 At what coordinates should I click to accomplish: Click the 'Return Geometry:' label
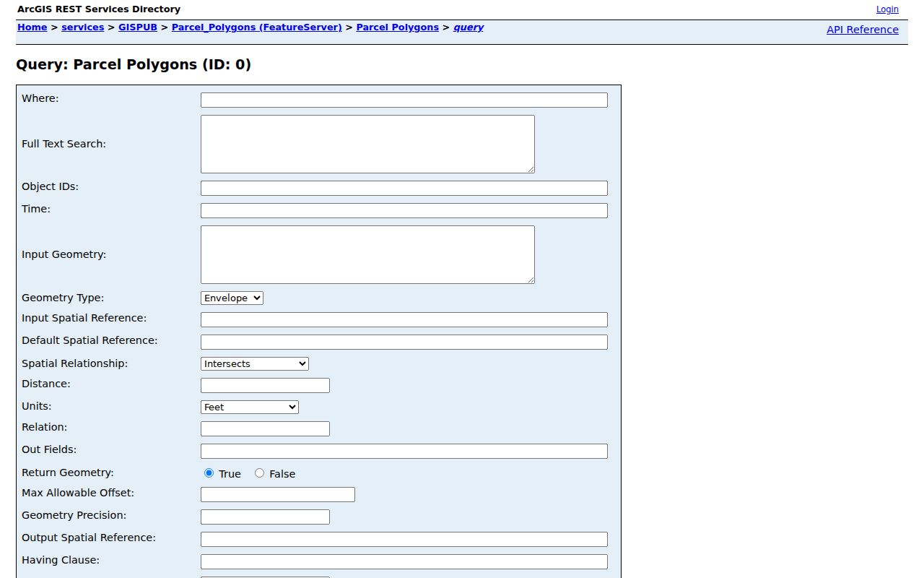pos(68,473)
